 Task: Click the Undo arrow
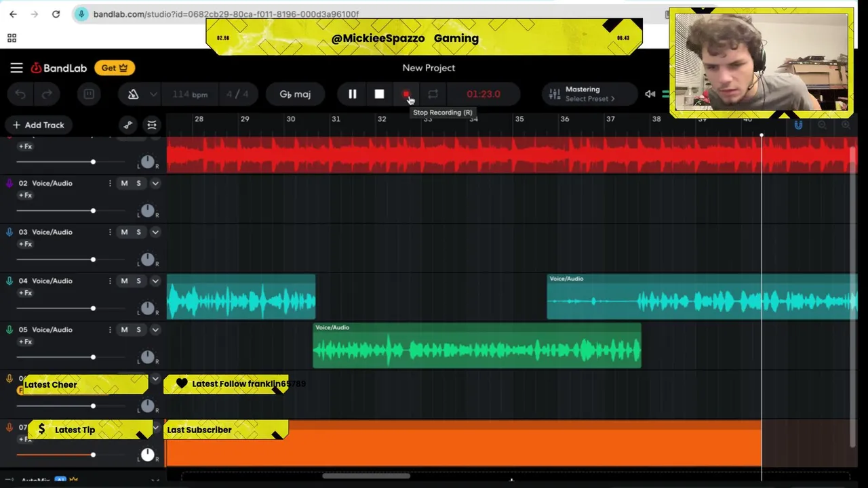click(x=20, y=94)
